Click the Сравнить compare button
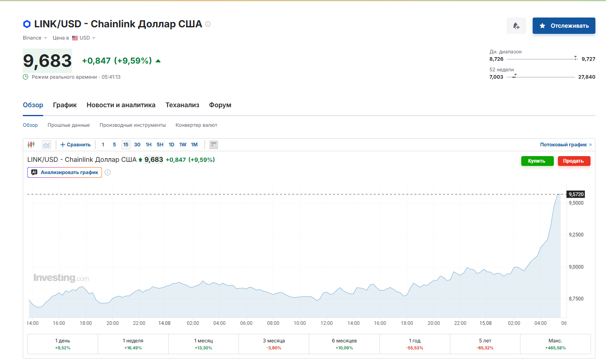Viewport: 606px width, 364px height. tap(75, 145)
